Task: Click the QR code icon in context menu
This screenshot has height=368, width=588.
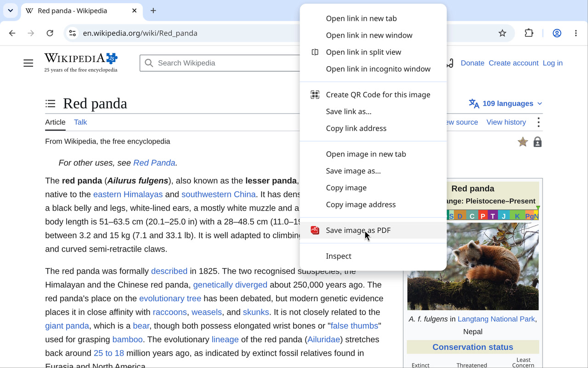Action: [x=315, y=95]
